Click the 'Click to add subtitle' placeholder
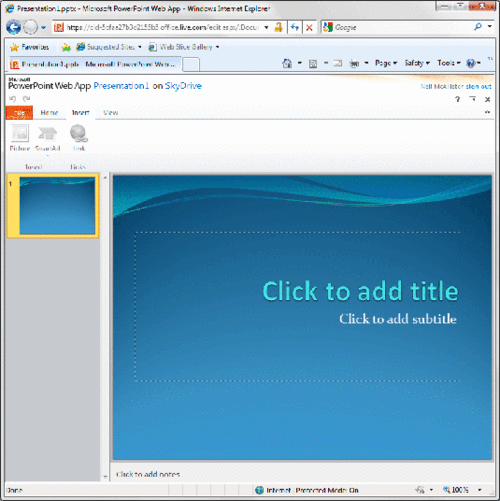The height and width of the screenshot is (501, 500). [398, 319]
